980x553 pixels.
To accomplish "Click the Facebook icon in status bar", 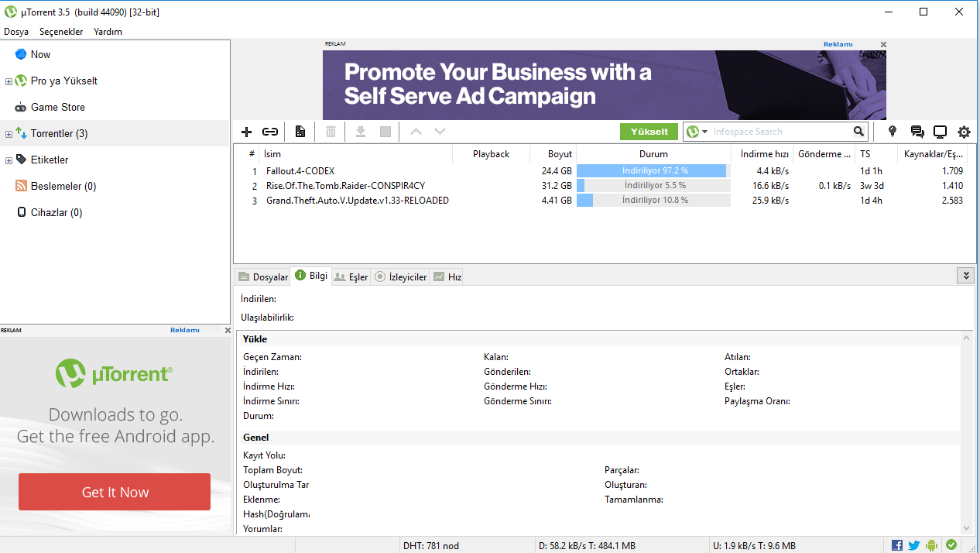I will [x=897, y=545].
